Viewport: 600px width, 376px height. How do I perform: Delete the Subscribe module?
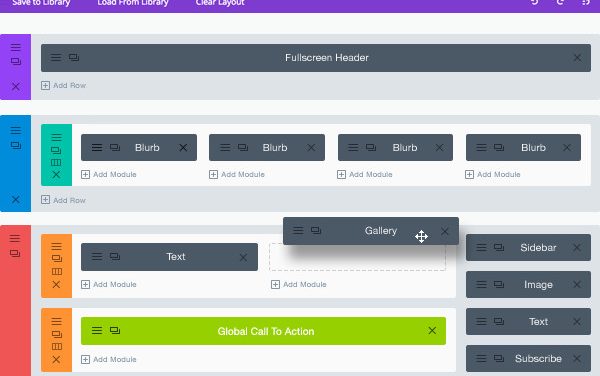pyautogui.click(x=577, y=358)
